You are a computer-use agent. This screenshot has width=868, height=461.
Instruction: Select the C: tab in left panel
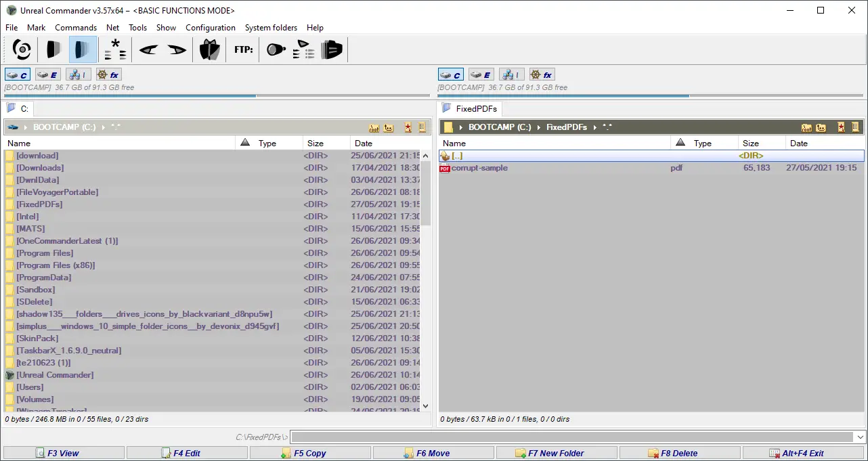18,108
